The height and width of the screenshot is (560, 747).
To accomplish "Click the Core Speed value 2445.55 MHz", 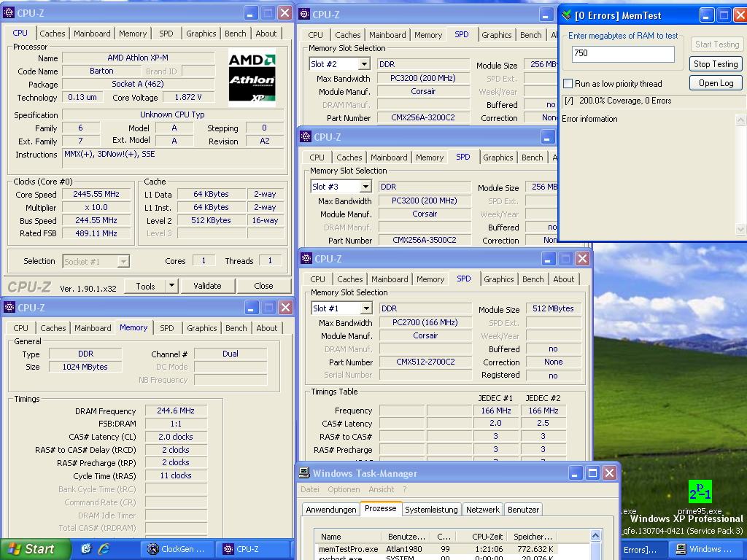I will [96, 194].
